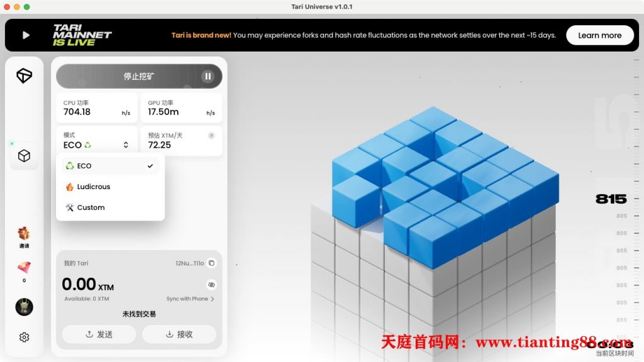The height and width of the screenshot is (362, 644).
Task: Click the CPU 功率 704.18 card
Action: (x=97, y=108)
